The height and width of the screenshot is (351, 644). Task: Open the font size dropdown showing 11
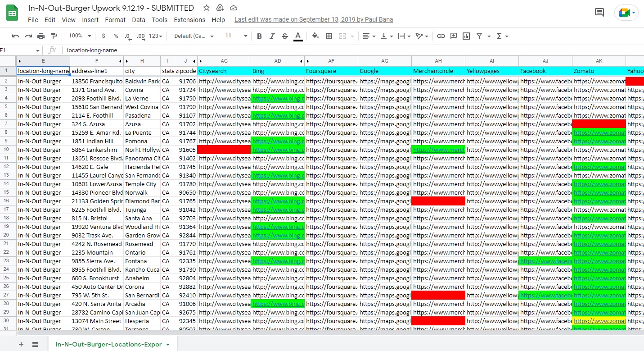236,36
